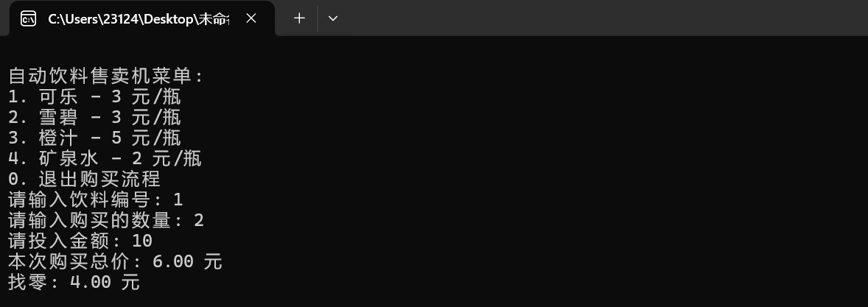Click the inserted amount 10 after 请投入金额
The height and width of the screenshot is (307, 868).
coord(141,241)
